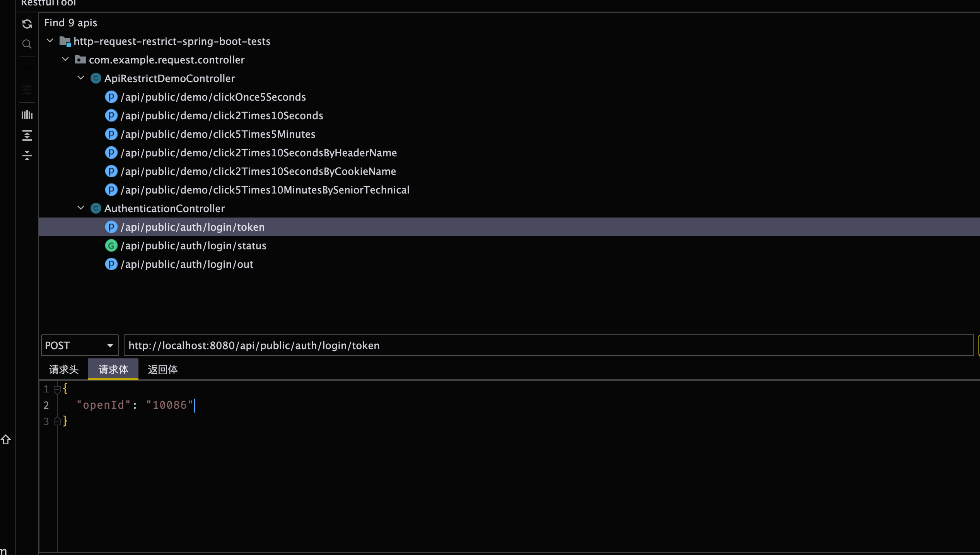
Task: Collapse com.example.request.controller package node
Action: (65, 59)
